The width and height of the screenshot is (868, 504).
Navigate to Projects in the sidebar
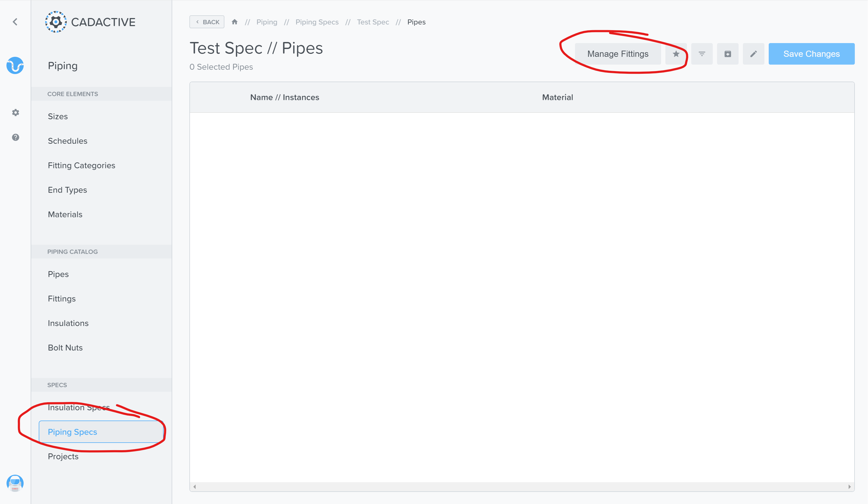tap(63, 456)
